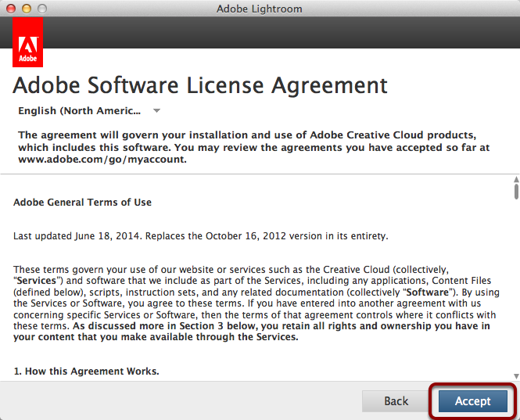Viewport: 520px width, 420px height.
Task: Click the bold 'Services' term in paragraph
Action: [x=37, y=281]
